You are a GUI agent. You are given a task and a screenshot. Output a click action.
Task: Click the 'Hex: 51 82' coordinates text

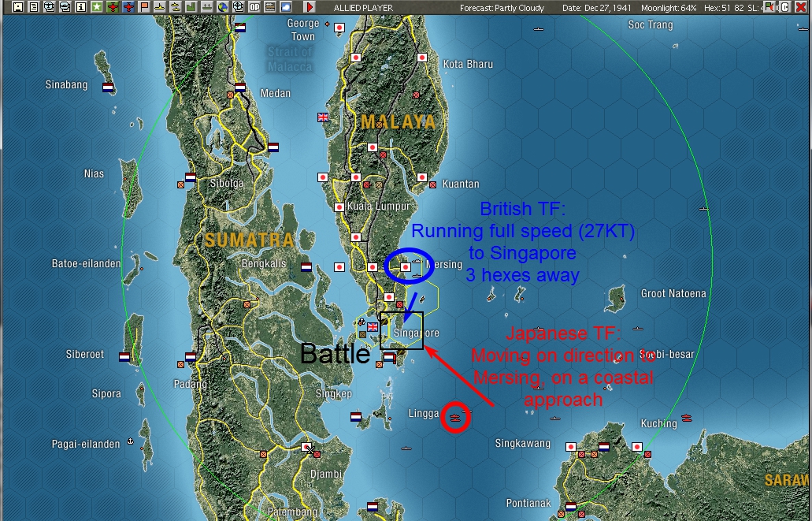point(724,8)
